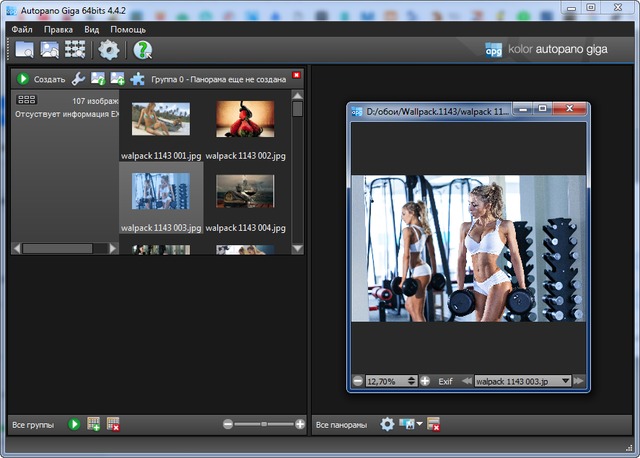The width and height of the screenshot is (640, 458).
Task: Open the Файл menu
Action: pos(22,30)
